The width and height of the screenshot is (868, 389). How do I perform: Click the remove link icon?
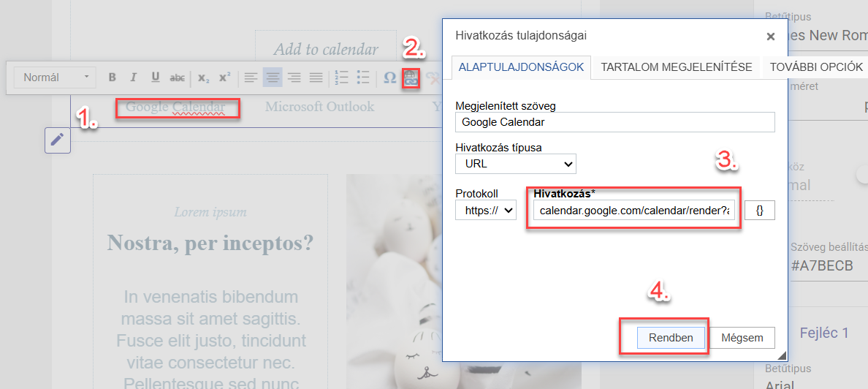coord(433,78)
